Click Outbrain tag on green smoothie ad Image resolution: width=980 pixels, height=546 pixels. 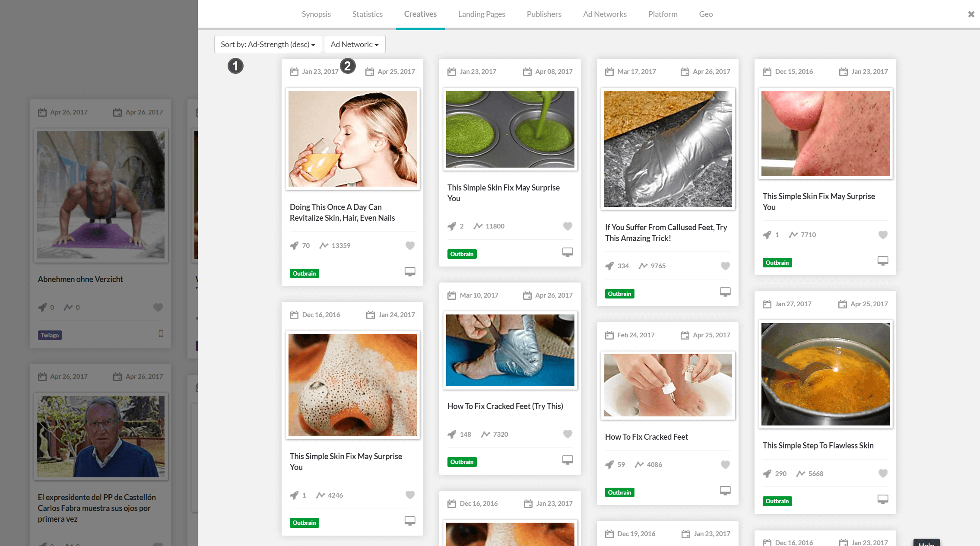pos(462,254)
